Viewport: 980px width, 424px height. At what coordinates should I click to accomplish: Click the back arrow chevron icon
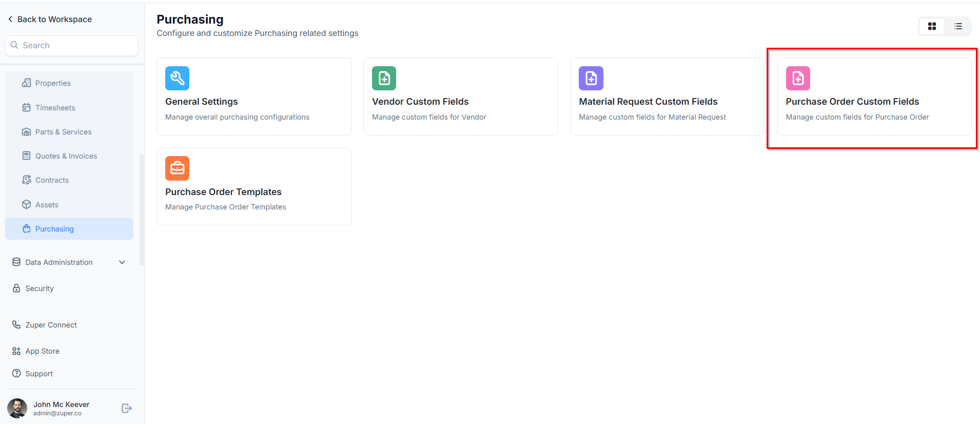10,19
